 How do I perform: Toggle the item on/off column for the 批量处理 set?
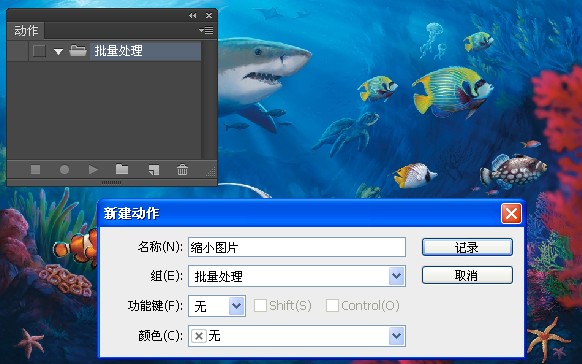(17, 51)
